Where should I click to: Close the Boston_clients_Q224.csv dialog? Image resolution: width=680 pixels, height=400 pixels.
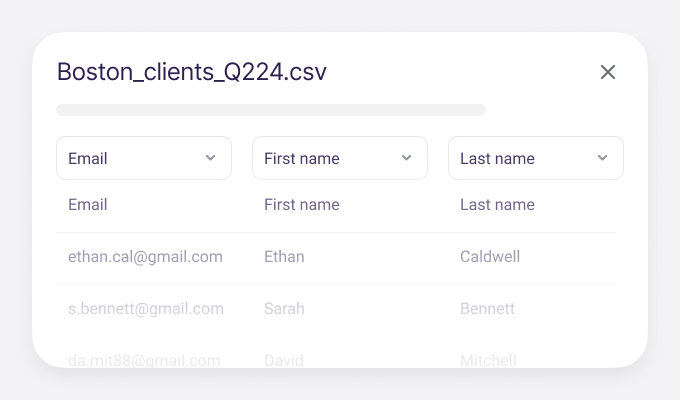608,72
